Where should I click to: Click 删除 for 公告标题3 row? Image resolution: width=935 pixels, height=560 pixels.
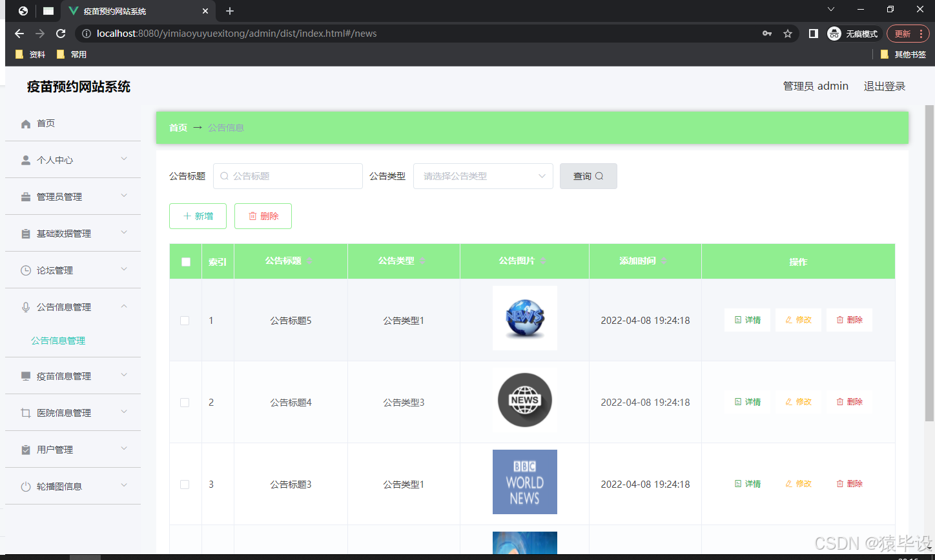[x=849, y=484]
